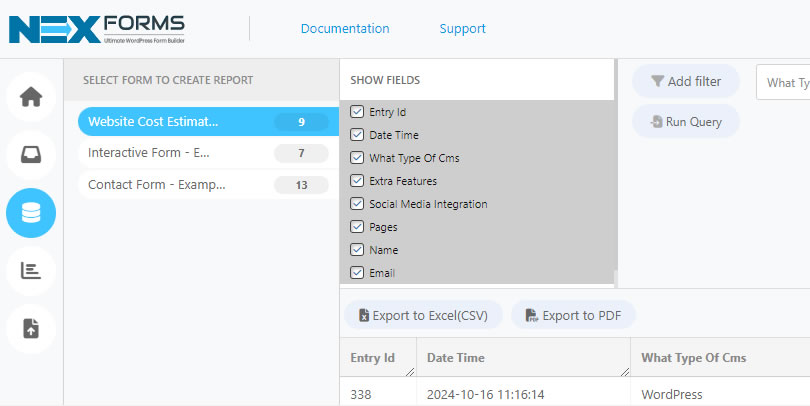The width and height of the screenshot is (810, 406).
Task: Uncheck the Entry Id field checkbox
Action: [x=357, y=112]
